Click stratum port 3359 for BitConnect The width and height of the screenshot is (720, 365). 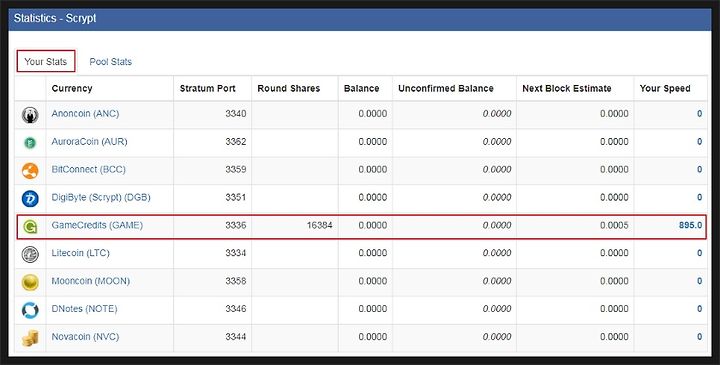point(236,169)
